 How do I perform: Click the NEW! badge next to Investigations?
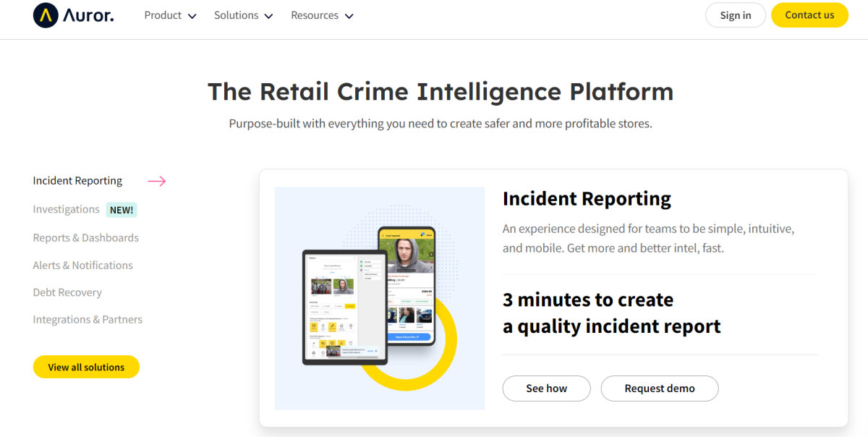[x=122, y=210]
